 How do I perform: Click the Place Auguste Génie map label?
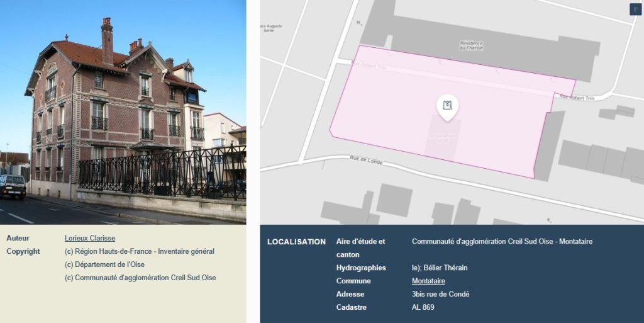(271, 28)
